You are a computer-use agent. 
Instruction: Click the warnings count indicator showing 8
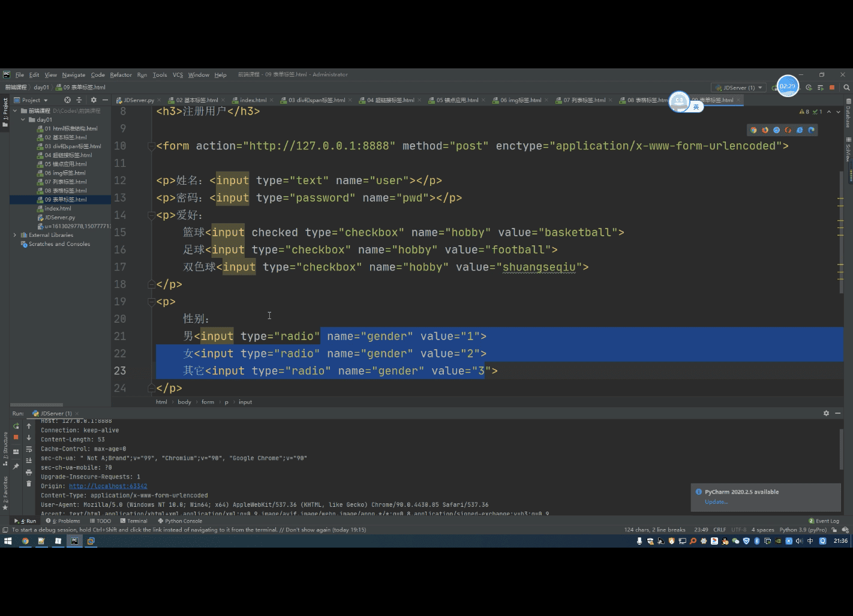[x=804, y=112]
